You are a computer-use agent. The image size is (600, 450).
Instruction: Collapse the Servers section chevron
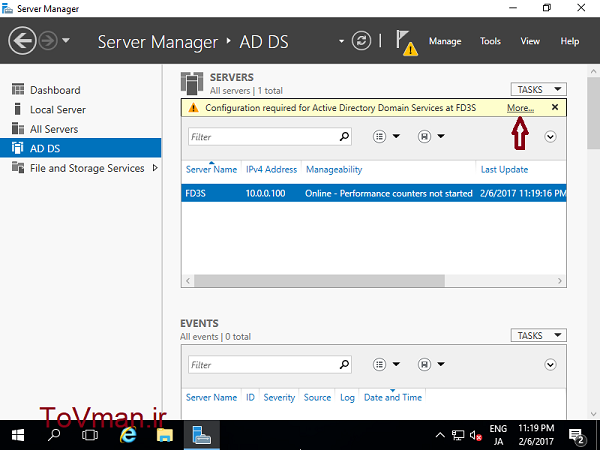550,137
